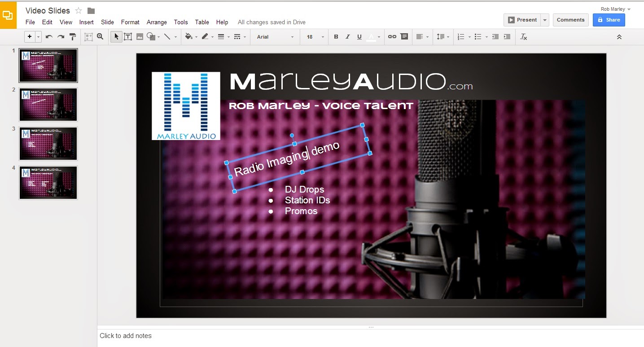Collapse the menus with double chevron
Image resolution: width=644 pixels, height=347 pixels.
(x=619, y=37)
